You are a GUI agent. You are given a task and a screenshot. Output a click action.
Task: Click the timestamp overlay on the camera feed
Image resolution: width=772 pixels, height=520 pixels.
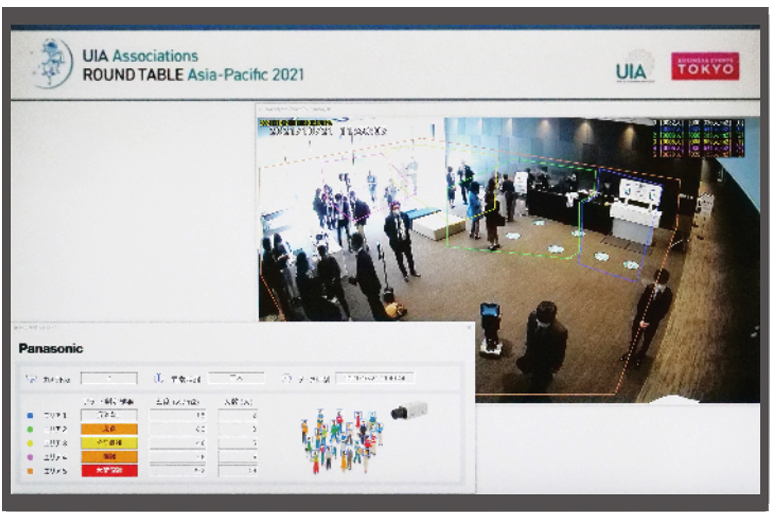coord(322,127)
